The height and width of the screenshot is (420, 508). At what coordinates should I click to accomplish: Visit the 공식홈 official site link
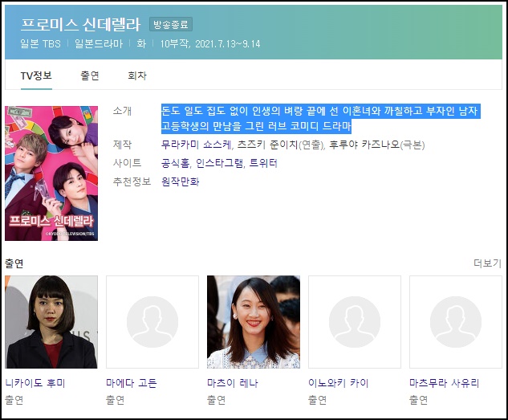175,163
